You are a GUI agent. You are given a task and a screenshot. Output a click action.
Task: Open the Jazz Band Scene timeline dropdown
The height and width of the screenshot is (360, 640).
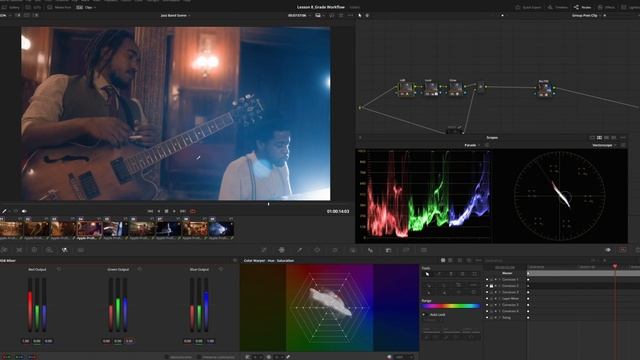tap(175, 16)
